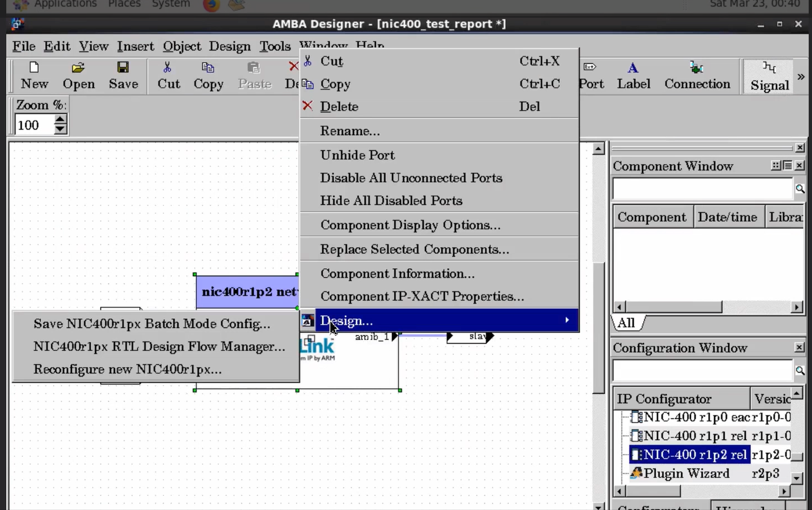Select Hide All Disabled Ports
Viewport: 812px width, 510px height.
(x=439, y=201)
